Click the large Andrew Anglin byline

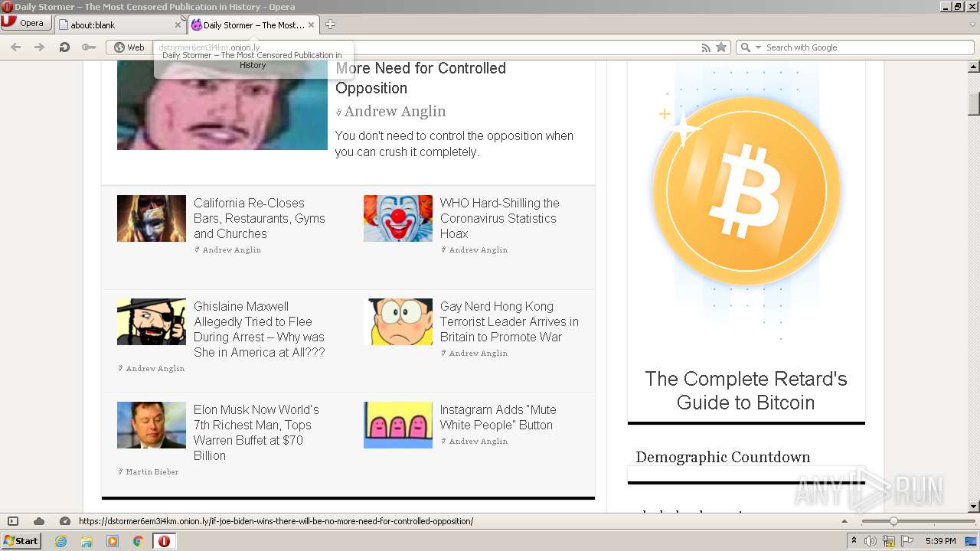click(395, 111)
